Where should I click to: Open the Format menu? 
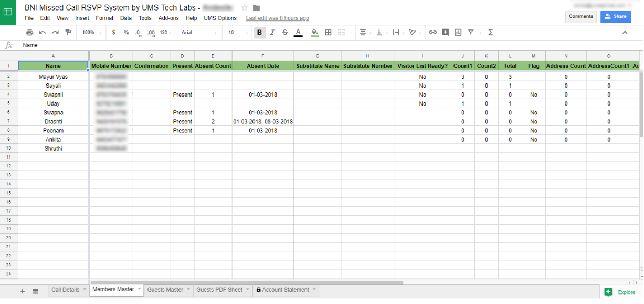tap(105, 18)
